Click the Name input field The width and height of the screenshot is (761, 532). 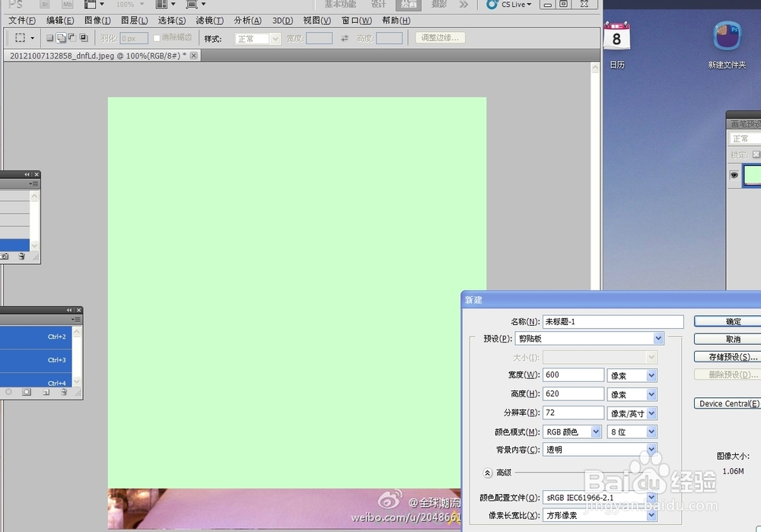613,321
